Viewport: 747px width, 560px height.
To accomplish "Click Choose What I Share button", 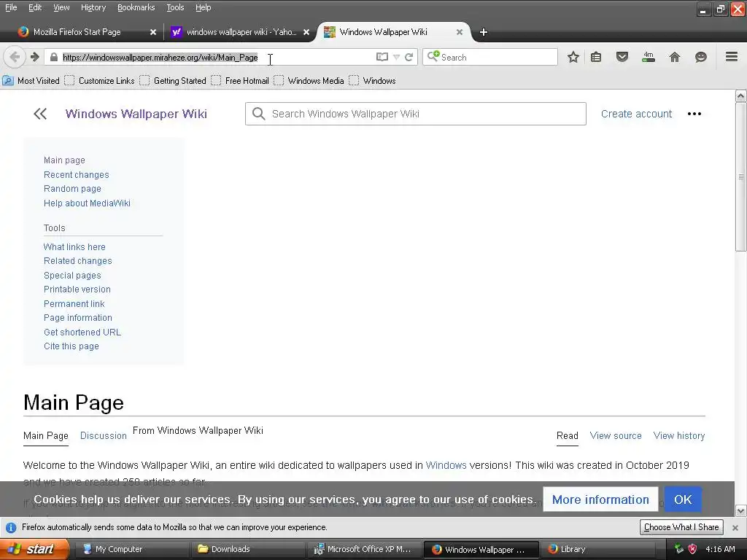I will pyautogui.click(x=681, y=527).
